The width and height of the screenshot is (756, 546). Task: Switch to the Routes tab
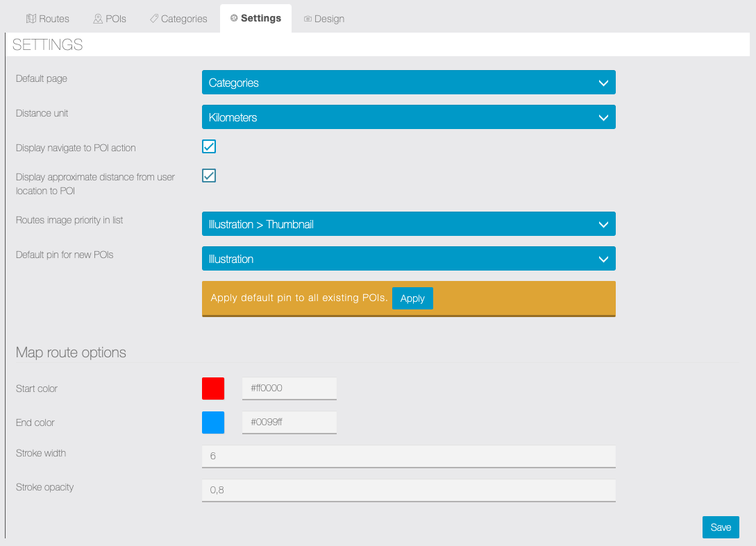click(x=48, y=19)
